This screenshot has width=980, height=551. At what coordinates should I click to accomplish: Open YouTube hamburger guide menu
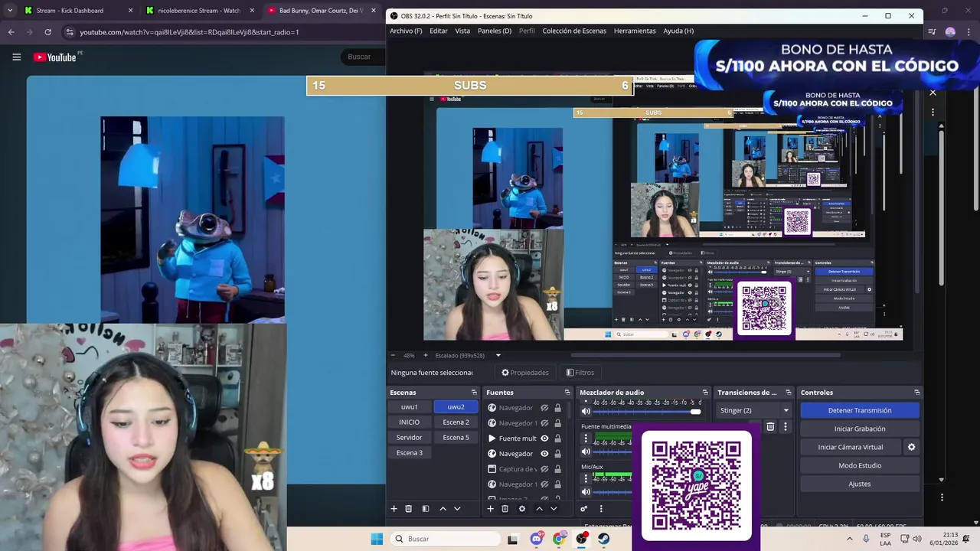tap(16, 57)
